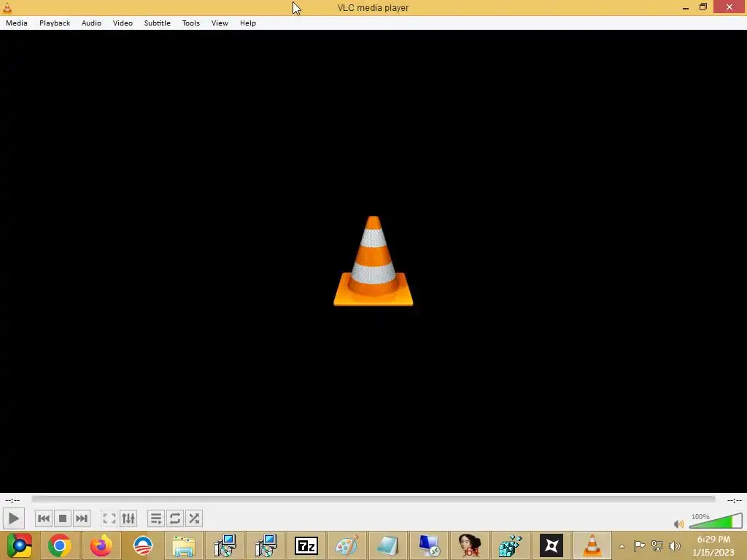The image size is (747, 560).
Task: Open the notepad app in taskbar
Action: [388, 545]
